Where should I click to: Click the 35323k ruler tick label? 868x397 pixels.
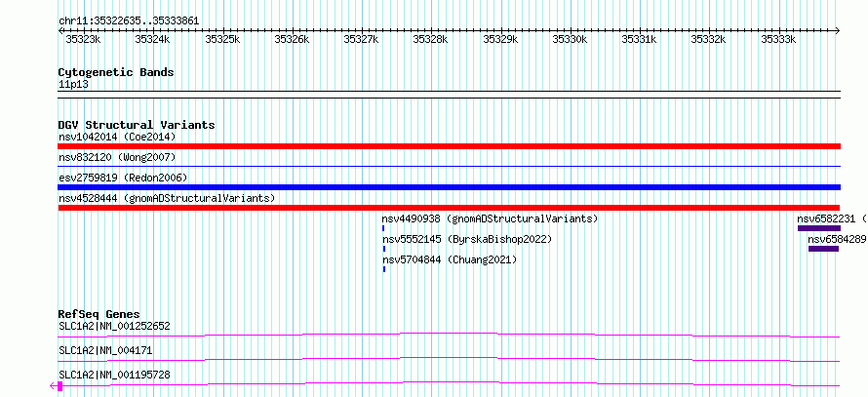[x=83, y=39]
